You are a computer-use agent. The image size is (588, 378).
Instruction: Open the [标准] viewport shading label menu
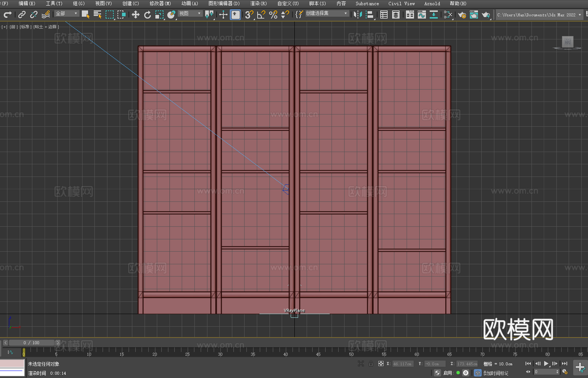26,27
